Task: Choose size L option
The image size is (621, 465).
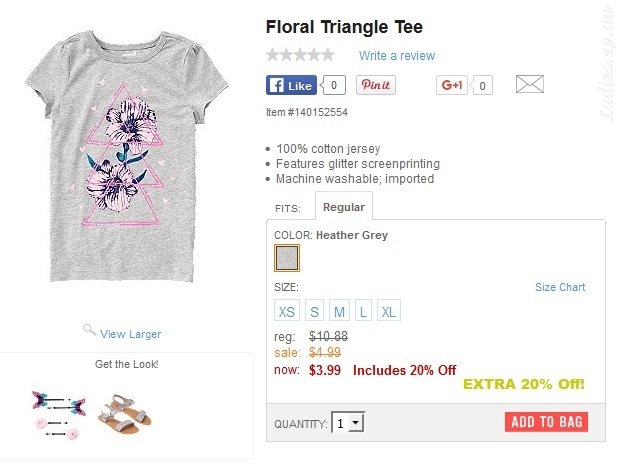Action: click(363, 311)
